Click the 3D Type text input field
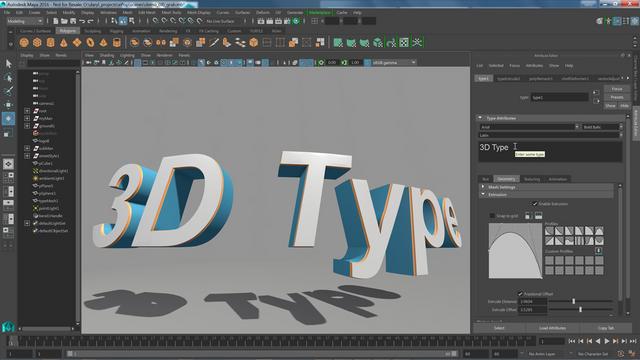 pos(550,151)
